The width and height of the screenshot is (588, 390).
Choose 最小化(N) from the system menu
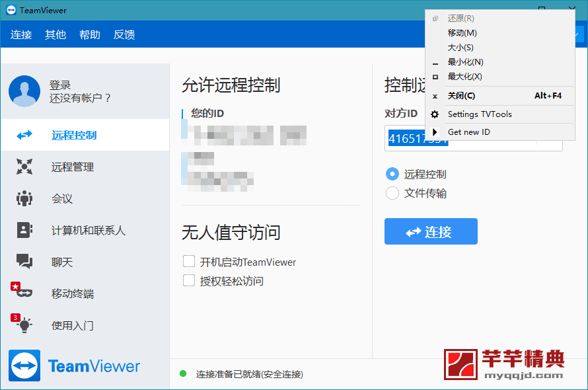click(x=500, y=62)
